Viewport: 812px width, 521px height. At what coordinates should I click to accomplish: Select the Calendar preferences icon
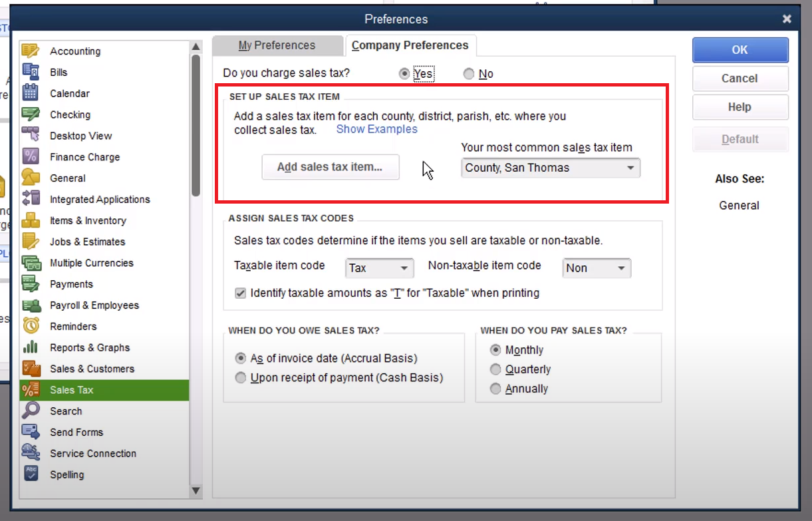31,93
